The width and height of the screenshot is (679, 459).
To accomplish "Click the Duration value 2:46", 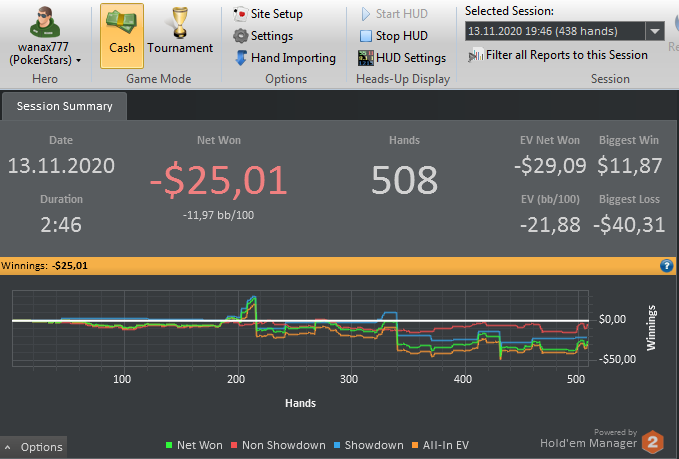I will pyautogui.click(x=61, y=225).
